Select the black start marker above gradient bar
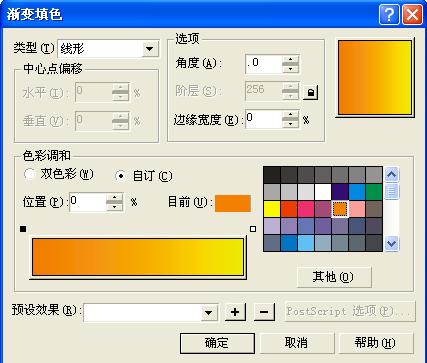Screen dimensions: 427x363 23,229
